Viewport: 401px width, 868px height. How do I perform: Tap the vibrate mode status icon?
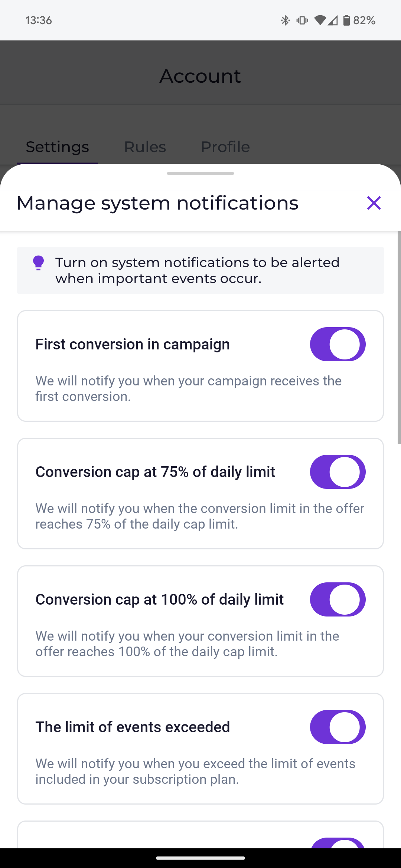click(302, 20)
